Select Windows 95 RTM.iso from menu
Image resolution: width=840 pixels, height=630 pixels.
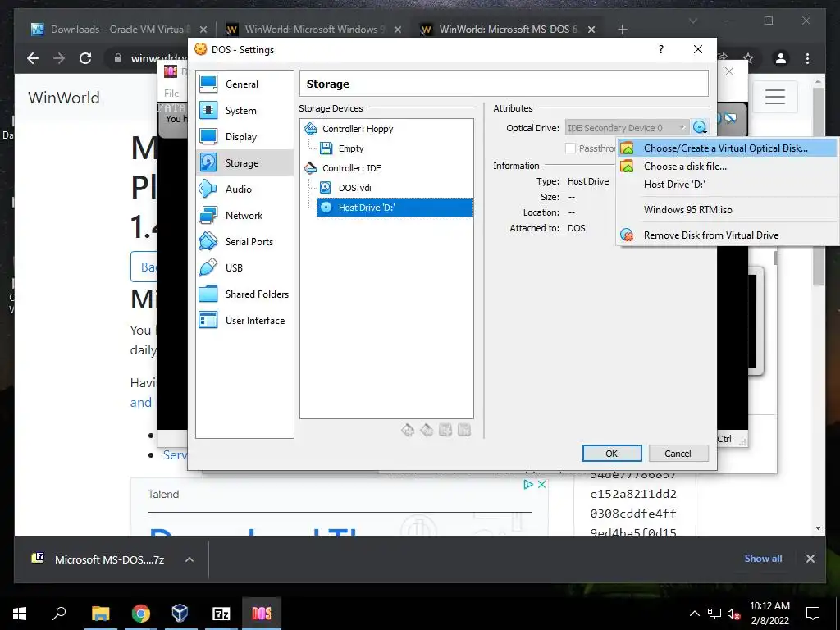727,210
